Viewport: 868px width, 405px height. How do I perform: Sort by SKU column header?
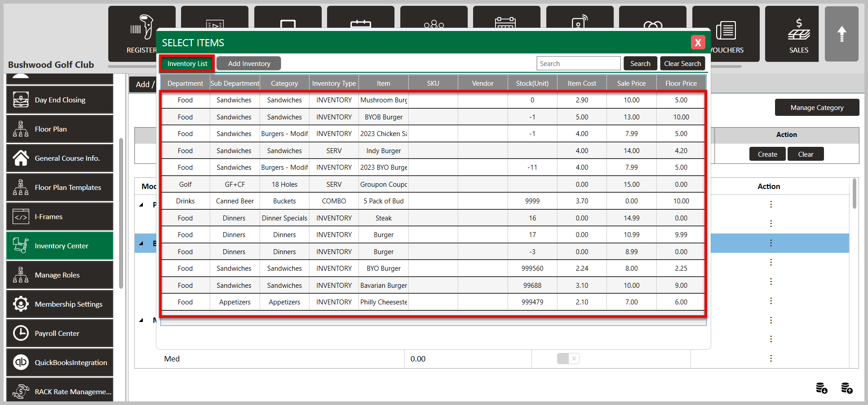pos(433,84)
